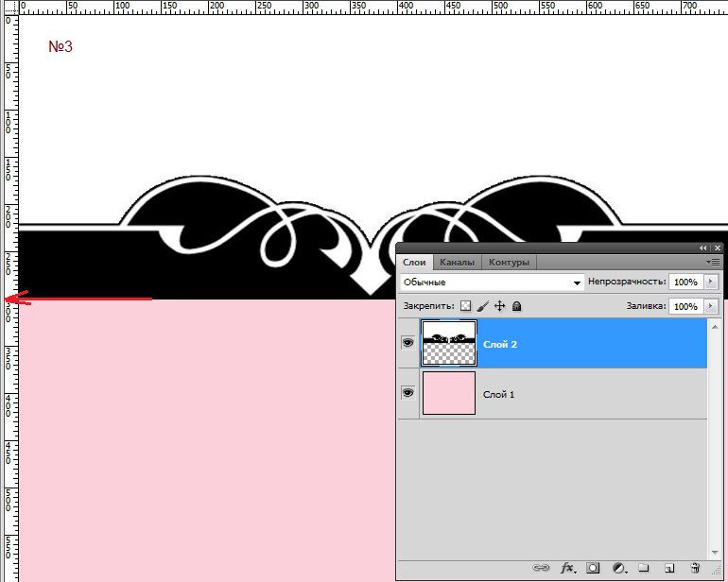Hide Слой 1 layer visibility
Viewport: 728px width, 582px height.
408,393
